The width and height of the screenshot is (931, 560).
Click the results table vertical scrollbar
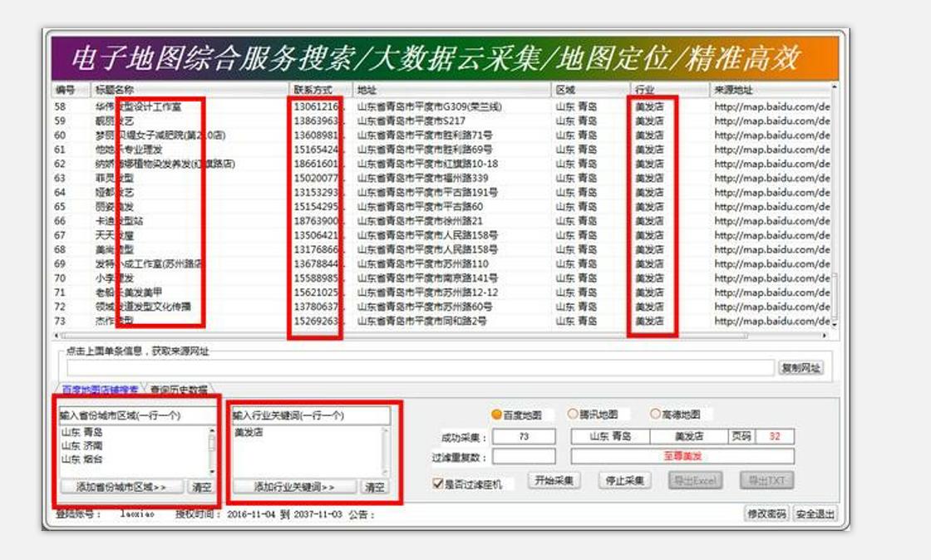tap(833, 208)
